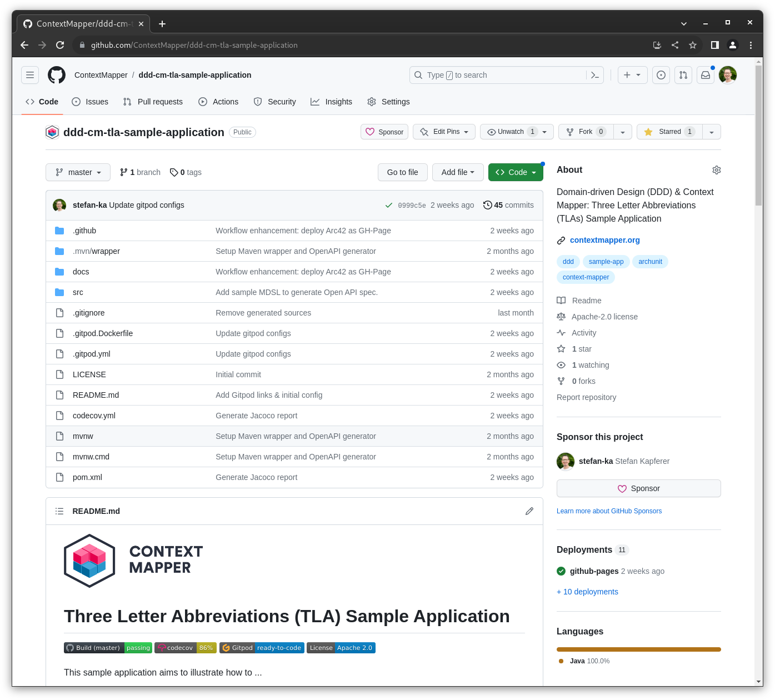Click the Sponsor button in sidebar
775x700 pixels.
tap(639, 488)
